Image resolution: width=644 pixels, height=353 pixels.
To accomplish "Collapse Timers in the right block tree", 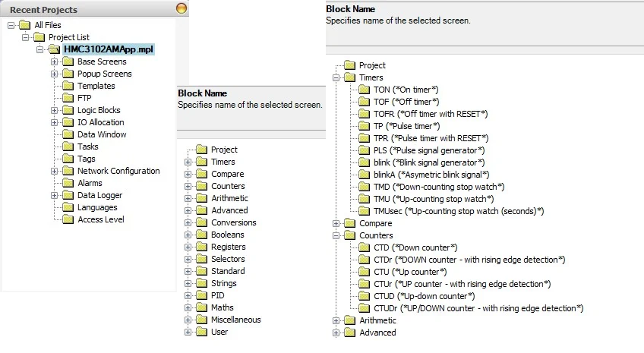I will [336, 77].
